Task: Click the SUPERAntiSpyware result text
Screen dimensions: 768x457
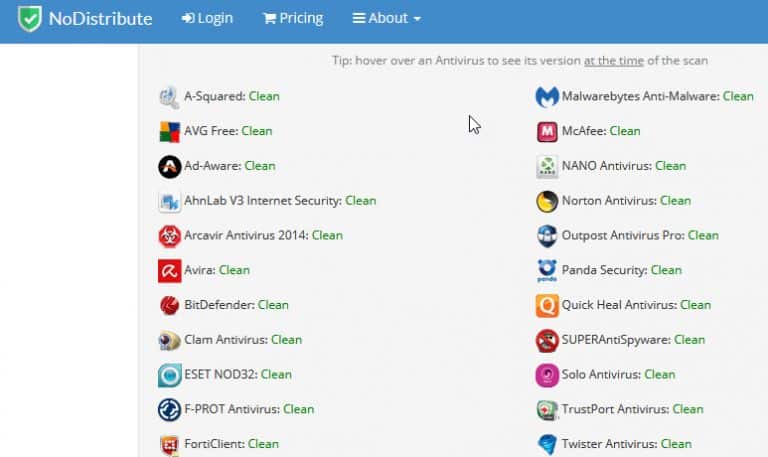Action: pyautogui.click(x=633, y=339)
